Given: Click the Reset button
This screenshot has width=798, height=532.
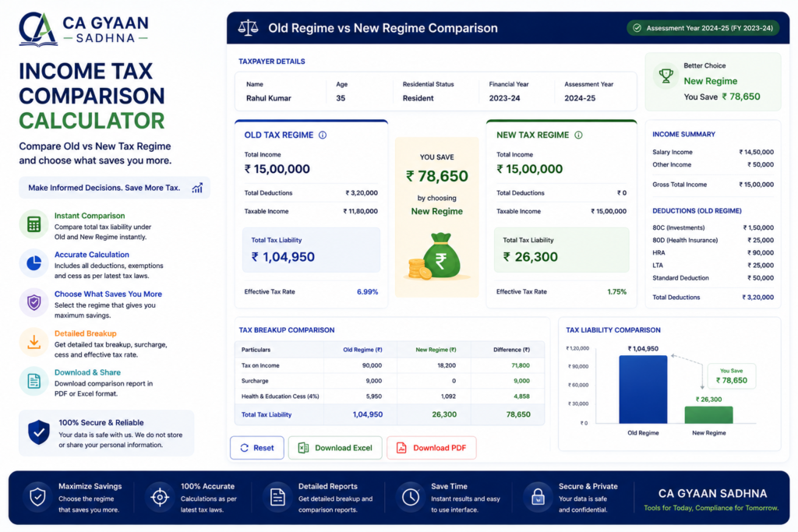Looking at the screenshot, I should click(257, 448).
